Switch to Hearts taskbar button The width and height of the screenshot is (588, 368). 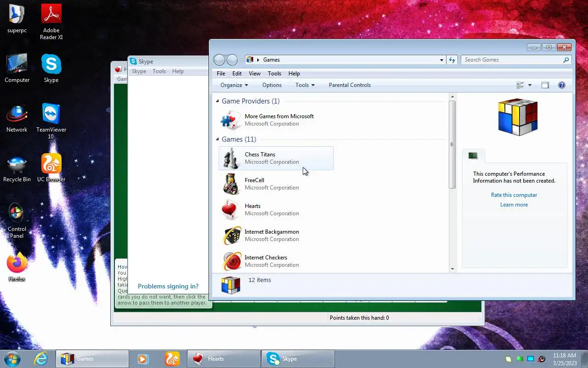(x=224, y=359)
